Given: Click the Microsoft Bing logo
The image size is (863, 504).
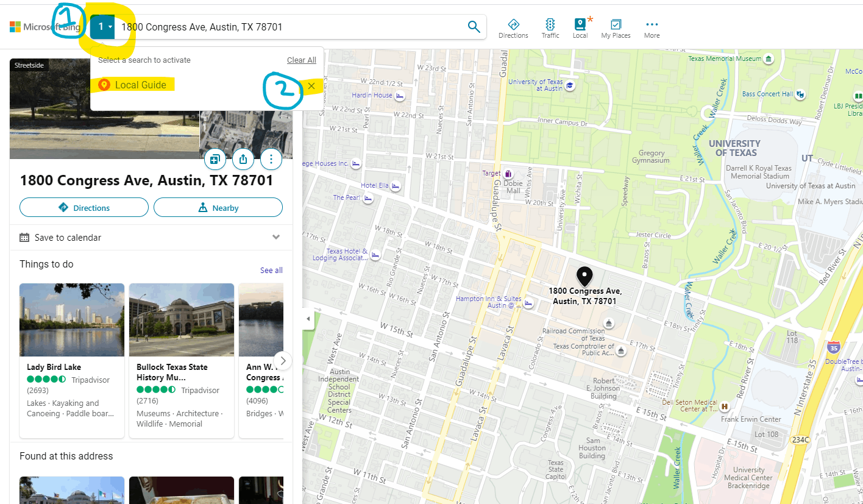Looking at the screenshot, I should (44, 27).
